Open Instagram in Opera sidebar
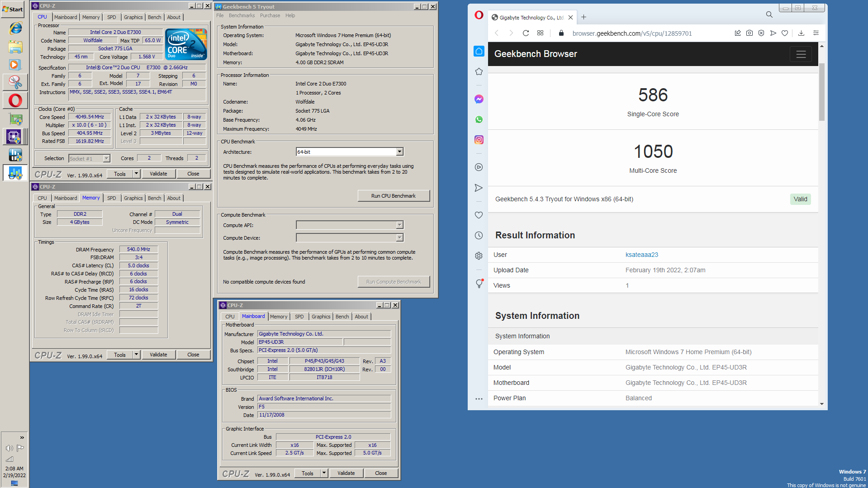Screen dimensions: 868x488 click(479, 140)
